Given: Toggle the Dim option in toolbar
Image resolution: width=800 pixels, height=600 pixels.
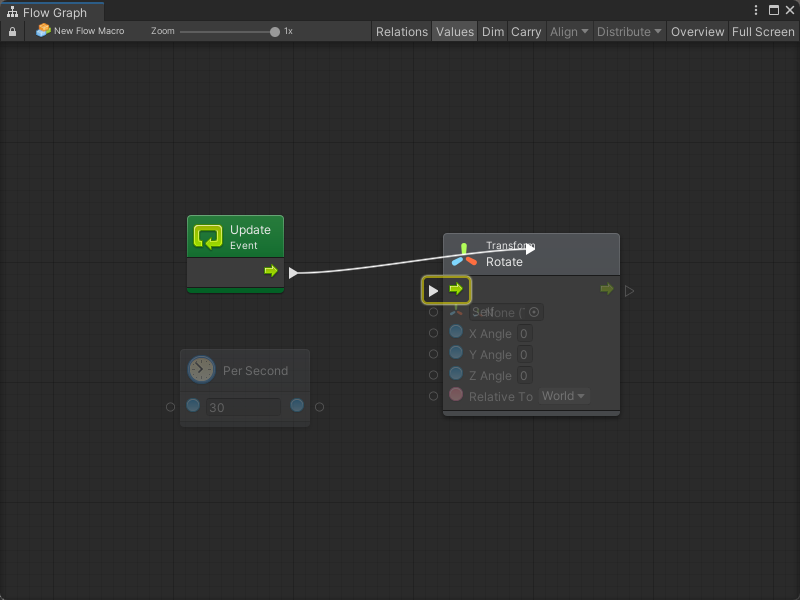Looking at the screenshot, I should coord(493,32).
